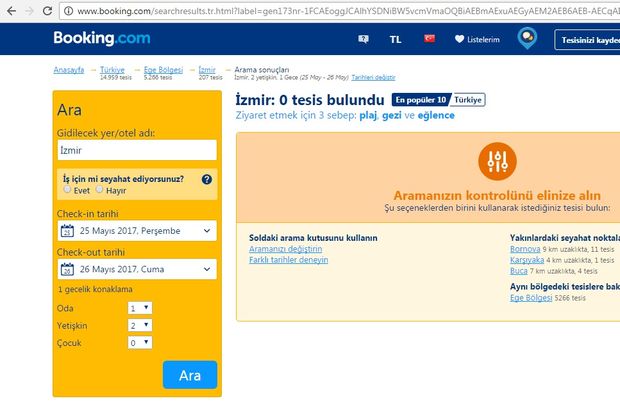Open Ege Bölgesi link in results box
The image size is (620, 410).
[531, 298]
